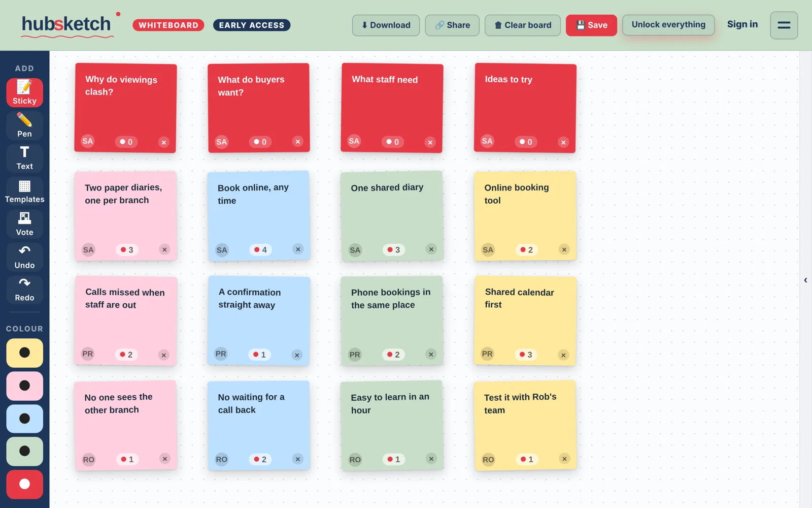Click SA avatar on 'Online booking tool' note
Screen dimensions: 812x508
488,249
